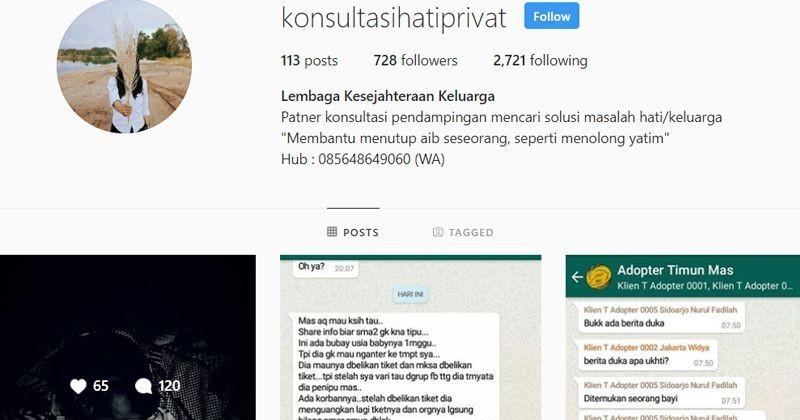Click the username konsultasihatiprivat heading
The height and width of the screenshot is (420, 800).
click(393, 17)
